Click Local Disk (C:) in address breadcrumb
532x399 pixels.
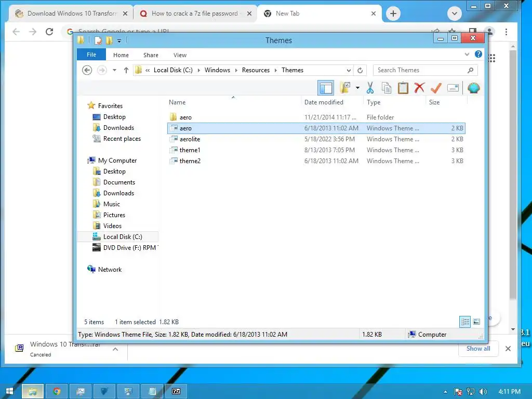tap(173, 70)
